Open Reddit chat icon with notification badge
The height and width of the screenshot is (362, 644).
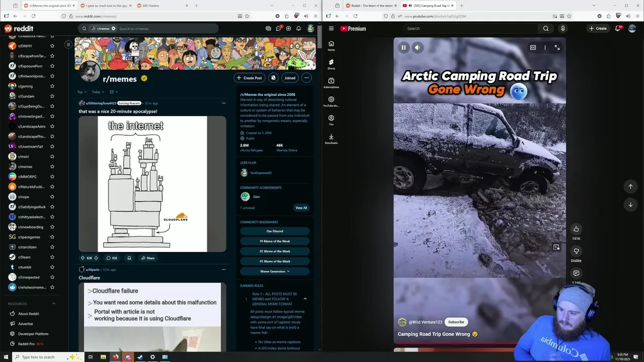point(278,29)
